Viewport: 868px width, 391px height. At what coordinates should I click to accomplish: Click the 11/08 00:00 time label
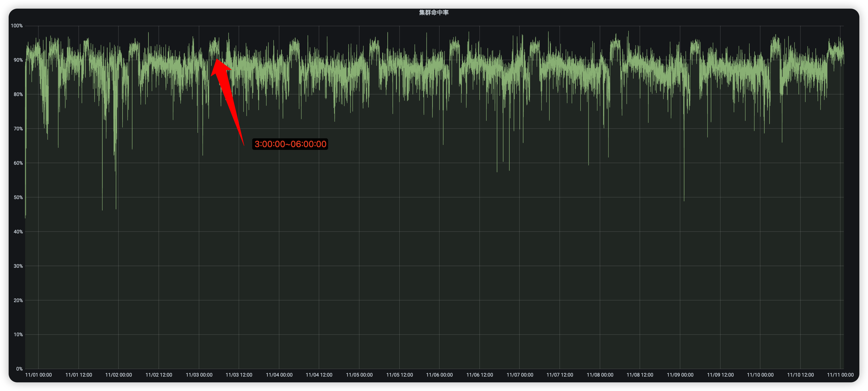tap(600, 375)
